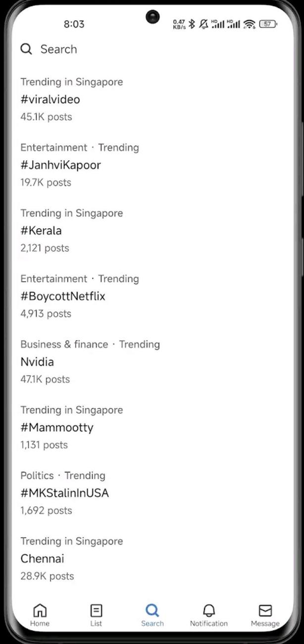Open the #viralvideo trending topic
The height and width of the screenshot is (644, 304).
pyautogui.click(x=50, y=99)
